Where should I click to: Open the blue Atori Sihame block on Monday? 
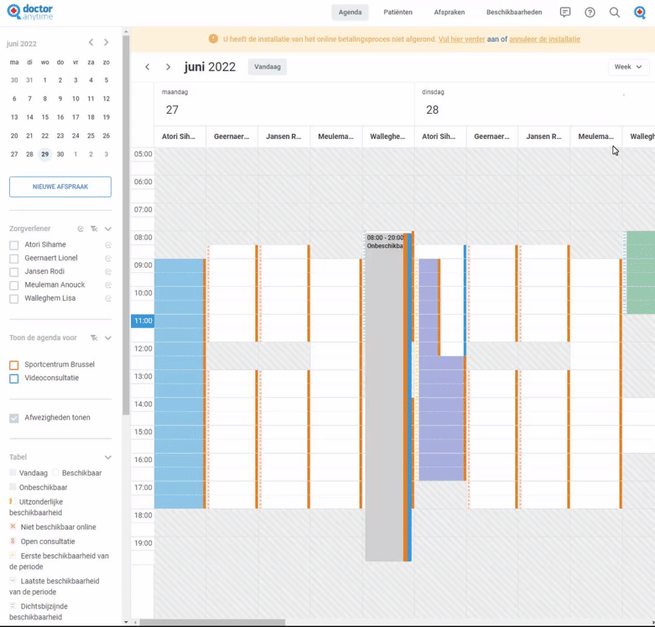[x=179, y=383]
